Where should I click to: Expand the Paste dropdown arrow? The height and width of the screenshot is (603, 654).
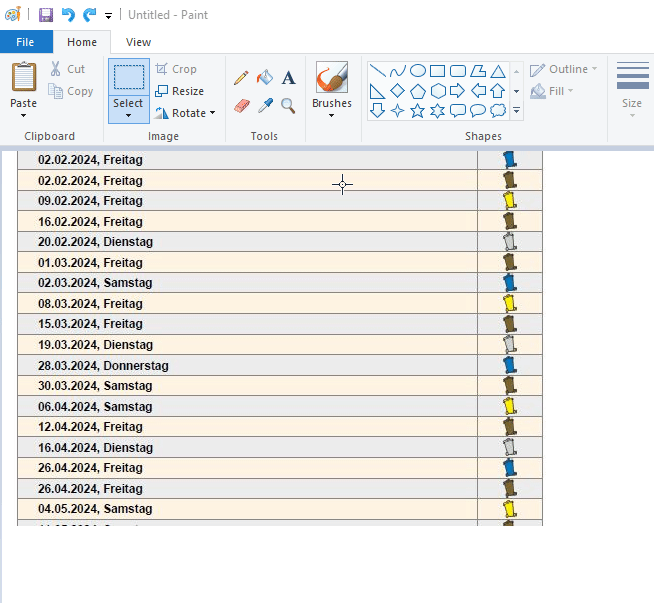[23, 116]
